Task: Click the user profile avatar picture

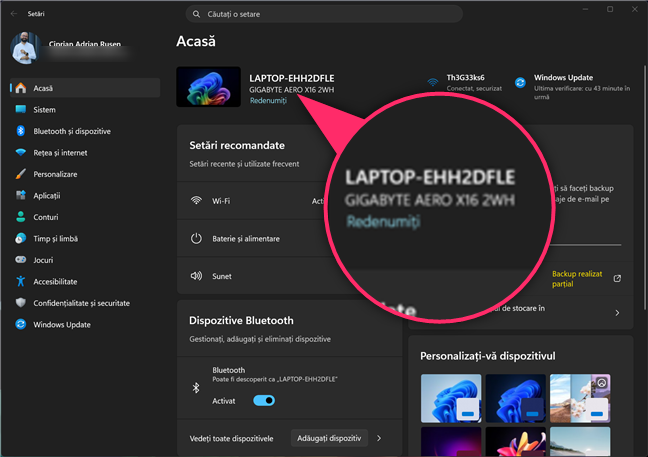Action: [x=26, y=48]
